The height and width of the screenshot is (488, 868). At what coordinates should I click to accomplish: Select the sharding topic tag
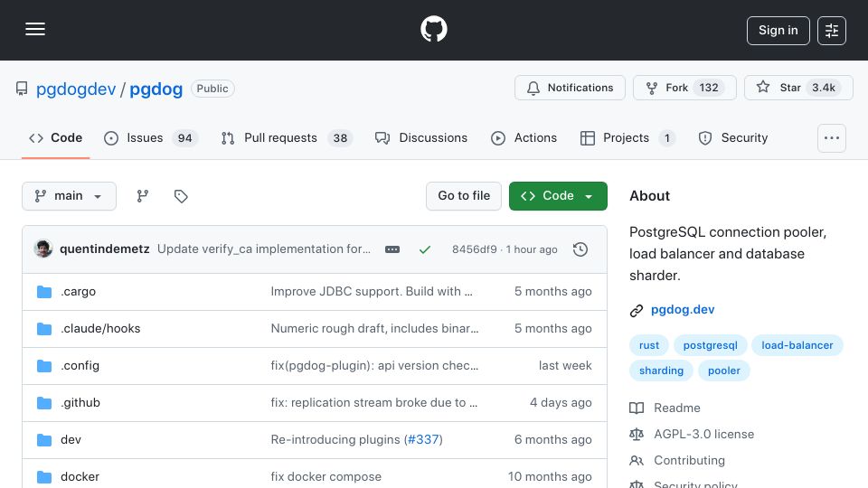(661, 371)
